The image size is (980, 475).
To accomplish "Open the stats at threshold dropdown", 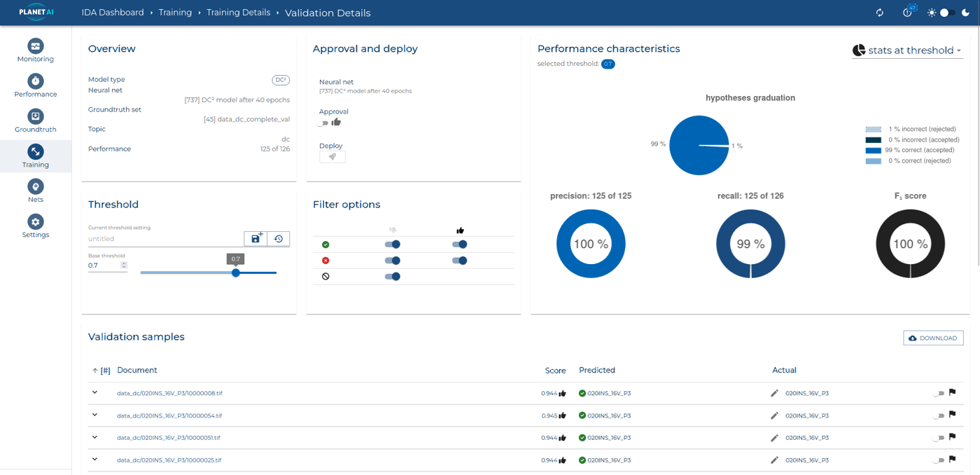I will point(906,50).
